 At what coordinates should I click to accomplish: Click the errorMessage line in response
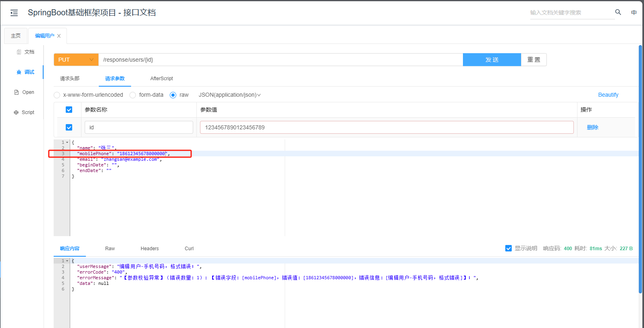[x=277, y=278]
